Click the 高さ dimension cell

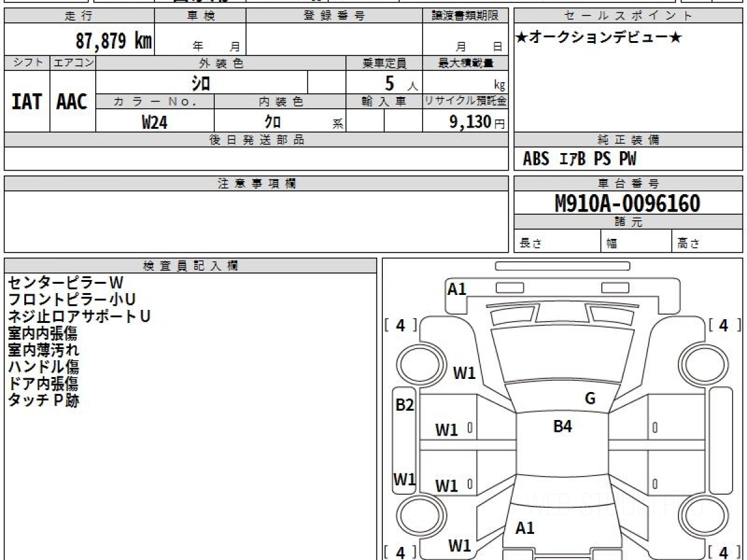pos(707,241)
